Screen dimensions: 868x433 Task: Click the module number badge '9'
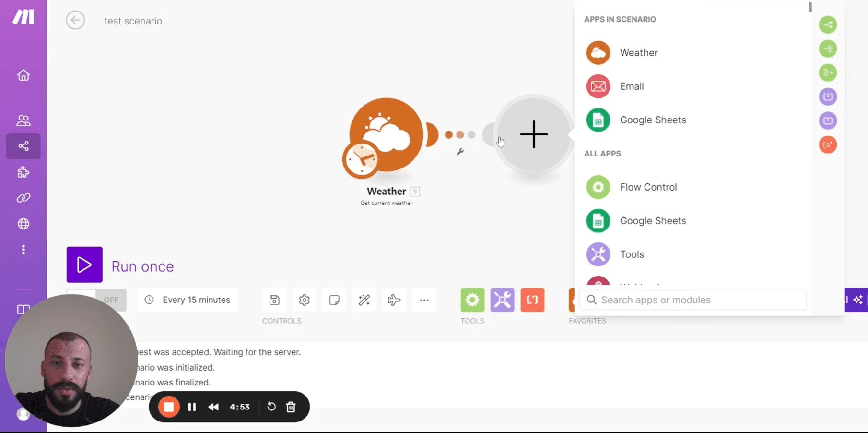[x=415, y=192]
